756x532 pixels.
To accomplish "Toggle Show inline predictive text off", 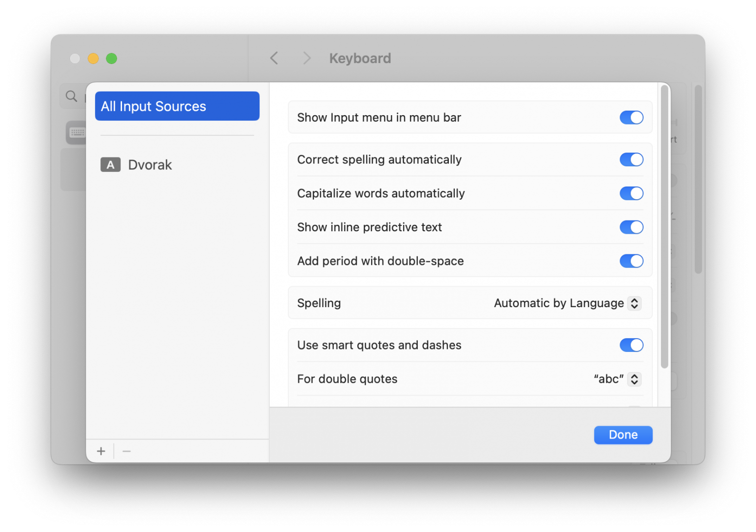I will click(631, 227).
